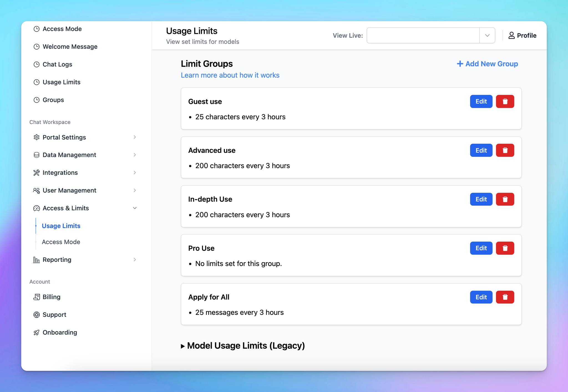Click the Guest use card title
568x392 pixels.
[205, 102]
